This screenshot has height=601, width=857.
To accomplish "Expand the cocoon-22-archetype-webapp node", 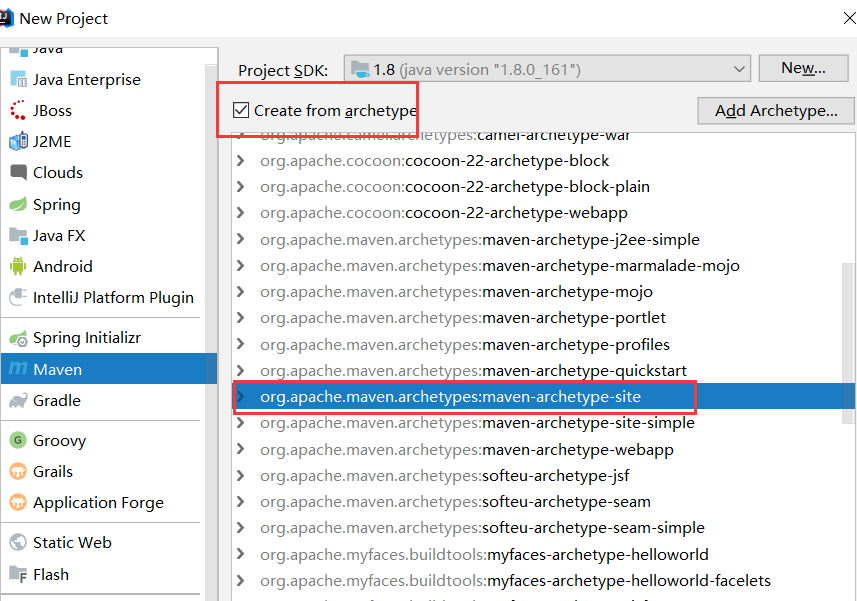I will tap(240, 213).
